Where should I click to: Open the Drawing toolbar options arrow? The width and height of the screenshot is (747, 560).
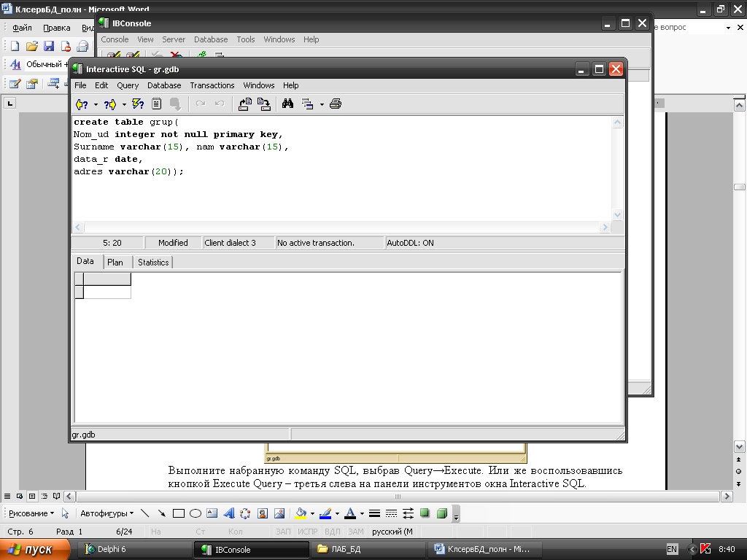456,514
